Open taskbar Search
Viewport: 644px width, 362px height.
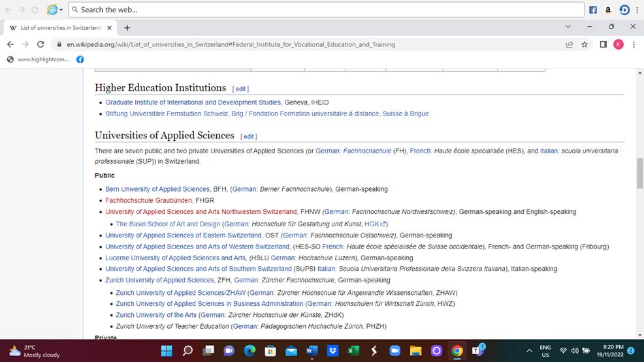point(187,351)
